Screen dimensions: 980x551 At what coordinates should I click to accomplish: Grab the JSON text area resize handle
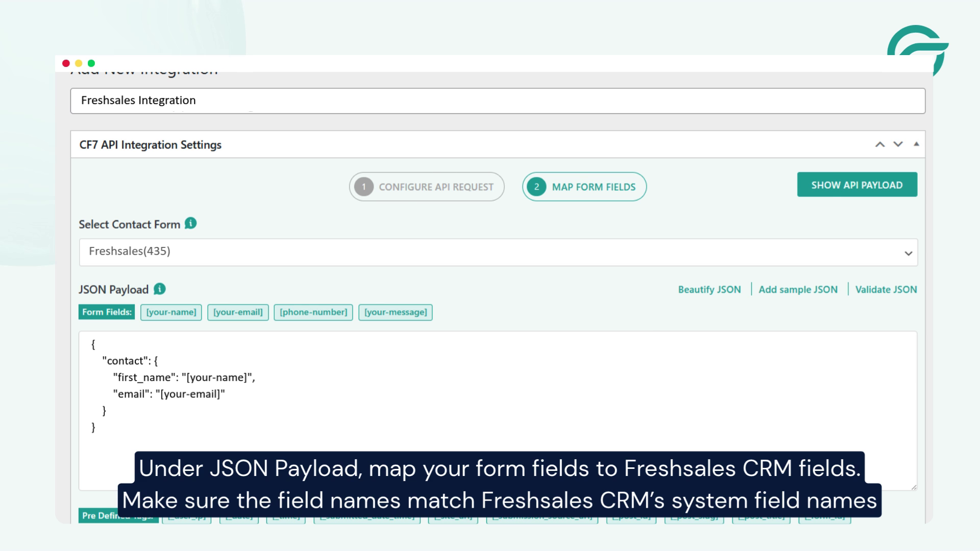(x=914, y=487)
